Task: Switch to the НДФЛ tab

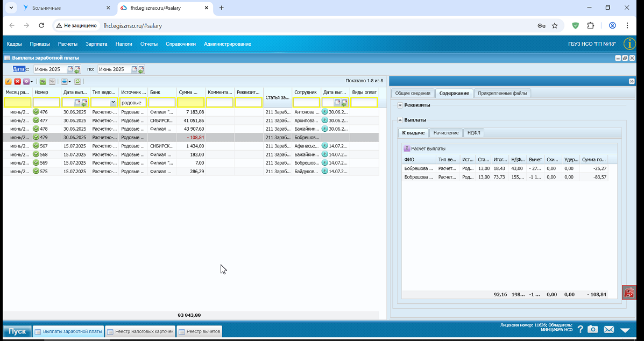Action: pyautogui.click(x=473, y=132)
